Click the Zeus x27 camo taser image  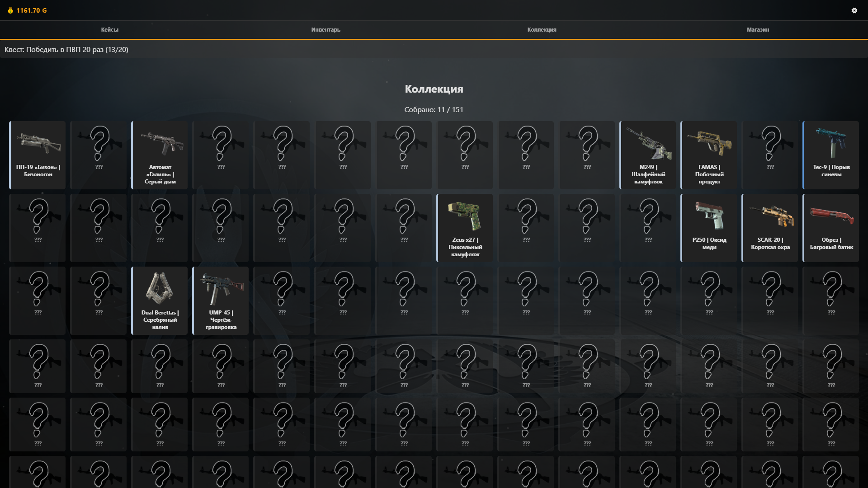coord(465,216)
